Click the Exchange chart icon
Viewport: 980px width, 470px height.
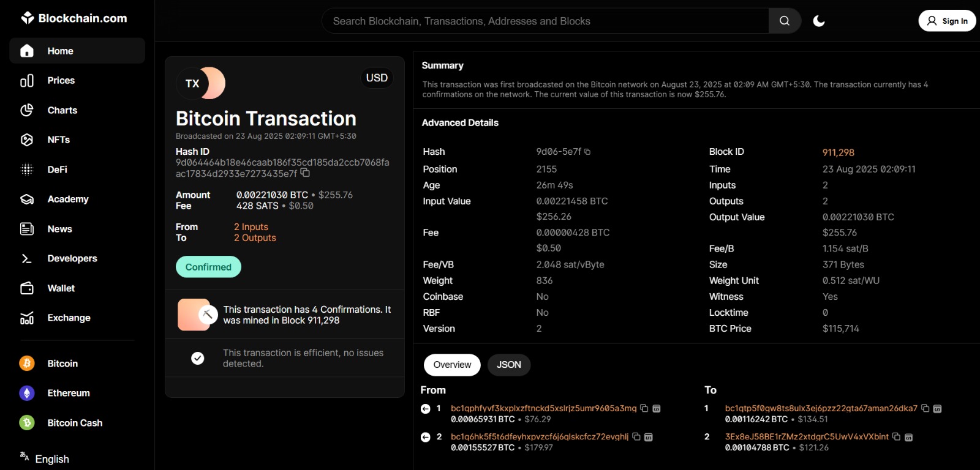[x=27, y=318]
